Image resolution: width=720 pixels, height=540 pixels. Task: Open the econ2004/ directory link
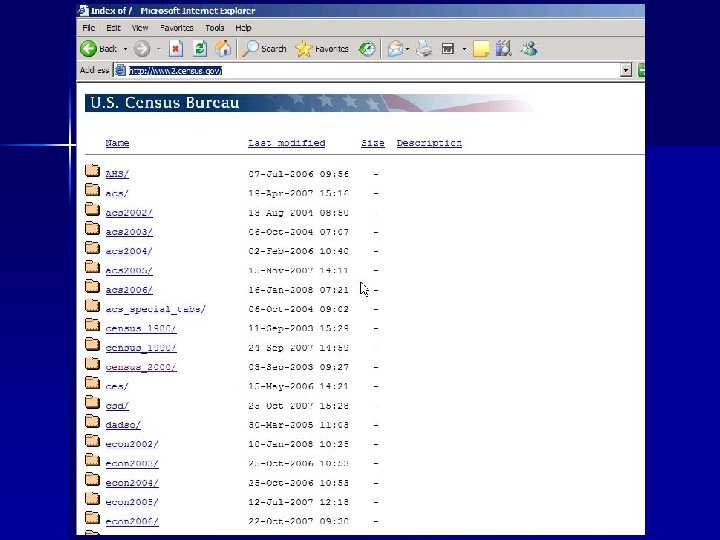point(132,483)
